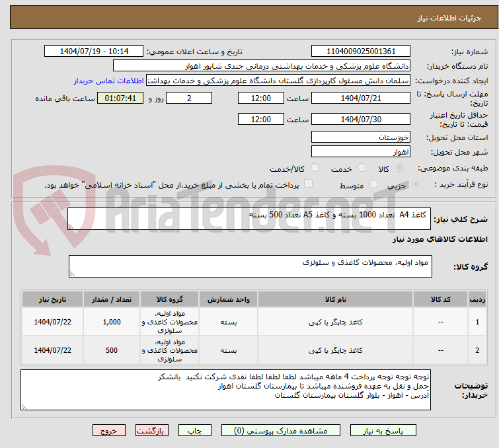Click the بسته unit cell in row 1
The image size is (499, 448).
pos(229,322)
